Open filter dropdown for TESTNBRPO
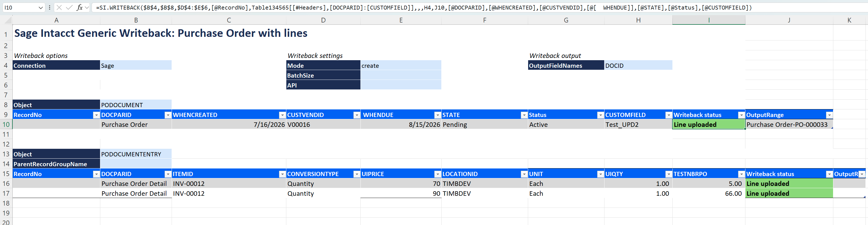868x225 pixels. pos(741,174)
